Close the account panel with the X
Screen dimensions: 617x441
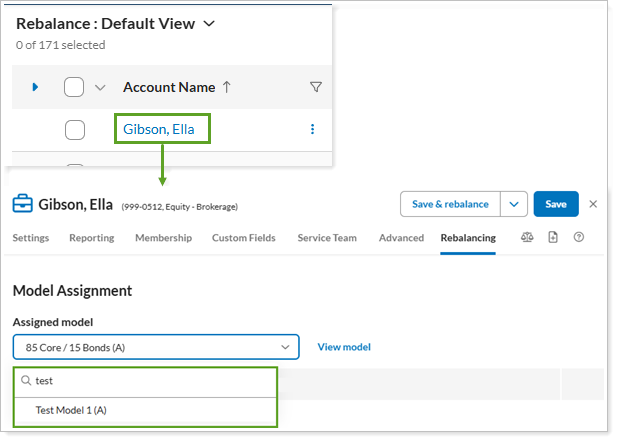pyautogui.click(x=593, y=204)
